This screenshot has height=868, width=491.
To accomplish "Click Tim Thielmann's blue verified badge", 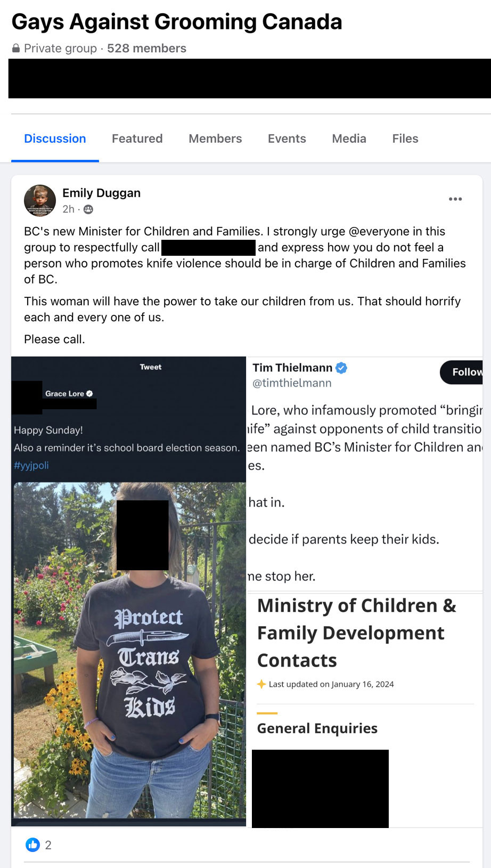I will click(x=341, y=368).
